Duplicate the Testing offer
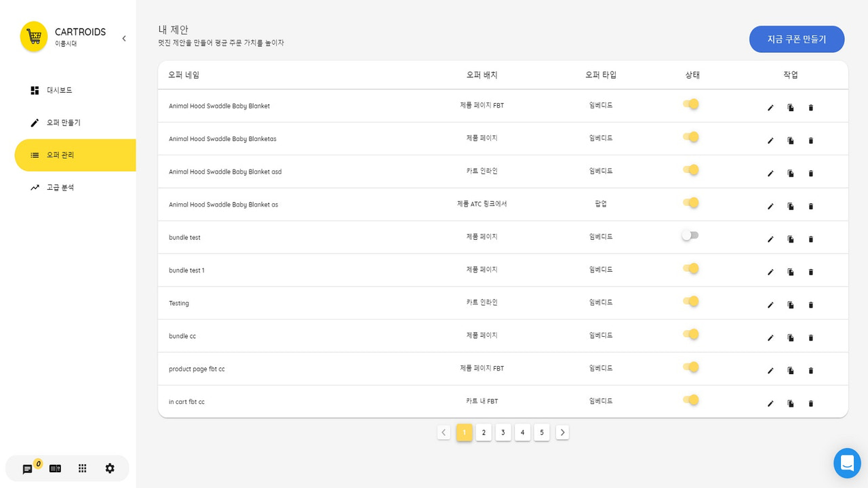Screen dimensions: 868x488 click(x=791, y=305)
